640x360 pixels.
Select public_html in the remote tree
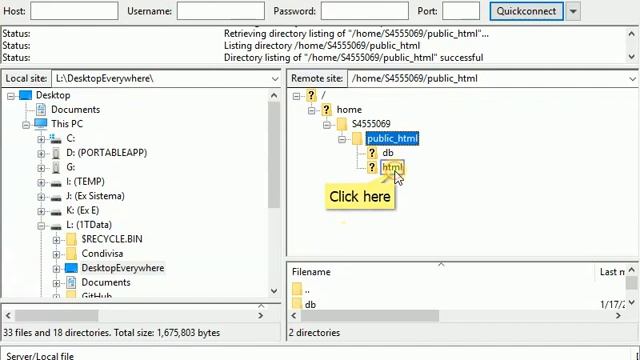coord(392,139)
